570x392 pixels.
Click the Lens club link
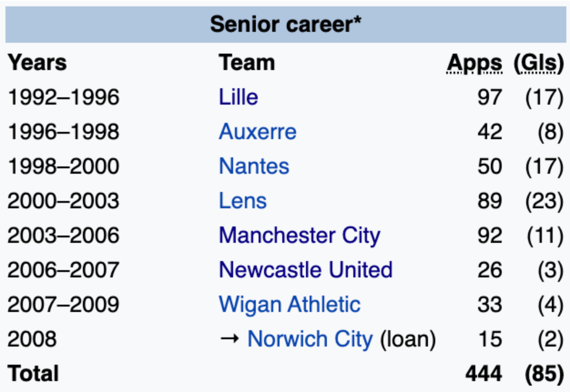coord(243,201)
